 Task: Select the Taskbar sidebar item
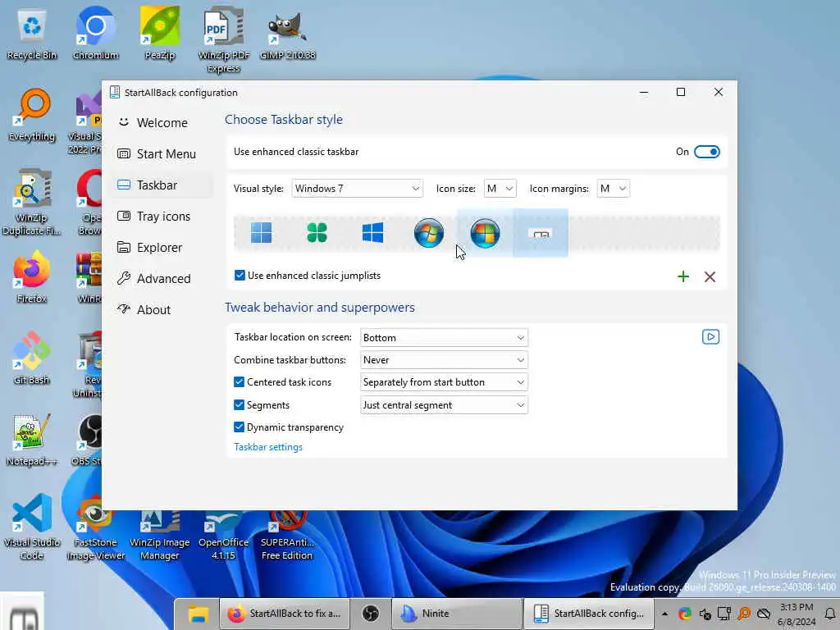coord(162,185)
